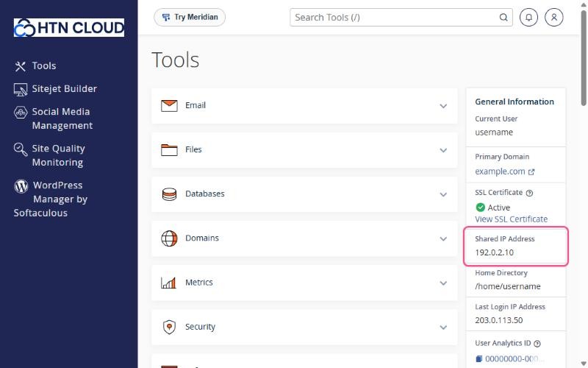Open the View SSL Certificate link
Viewport: 588px width, 368px height.
[x=511, y=219]
